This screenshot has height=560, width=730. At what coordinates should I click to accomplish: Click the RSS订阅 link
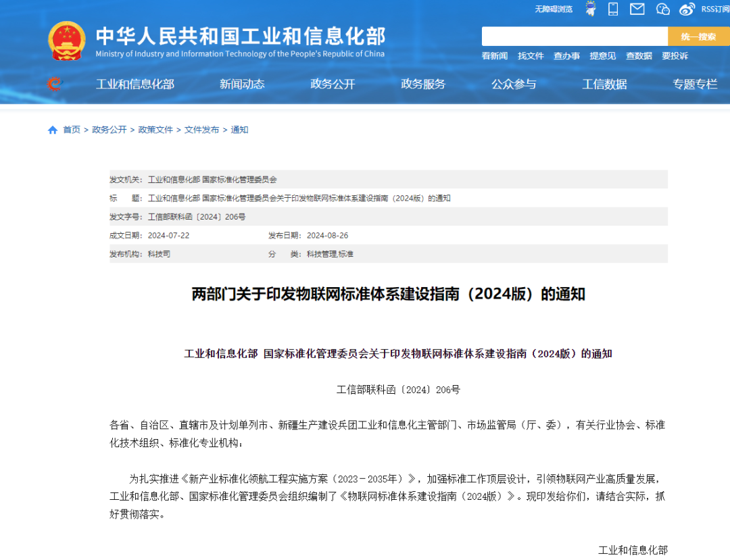coord(715,9)
